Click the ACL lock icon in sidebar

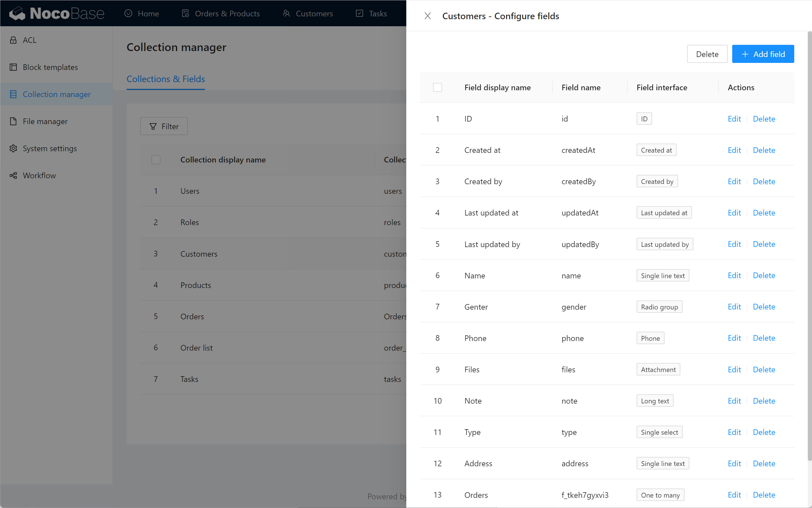tap(13, 40)
